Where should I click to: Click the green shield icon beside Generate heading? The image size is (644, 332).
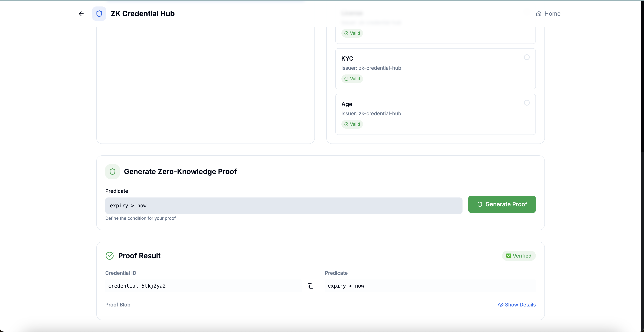coord(112,171)
